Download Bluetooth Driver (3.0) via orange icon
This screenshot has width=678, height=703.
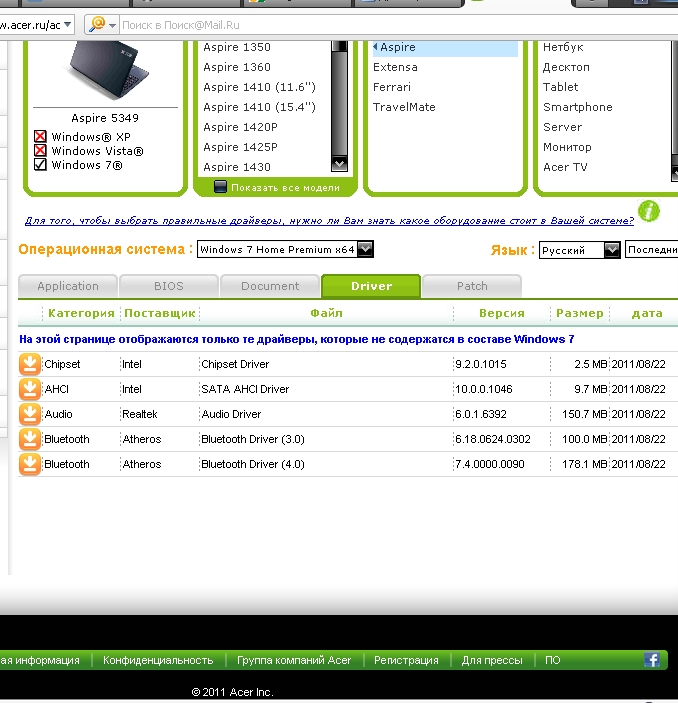(x=30, y=439)
